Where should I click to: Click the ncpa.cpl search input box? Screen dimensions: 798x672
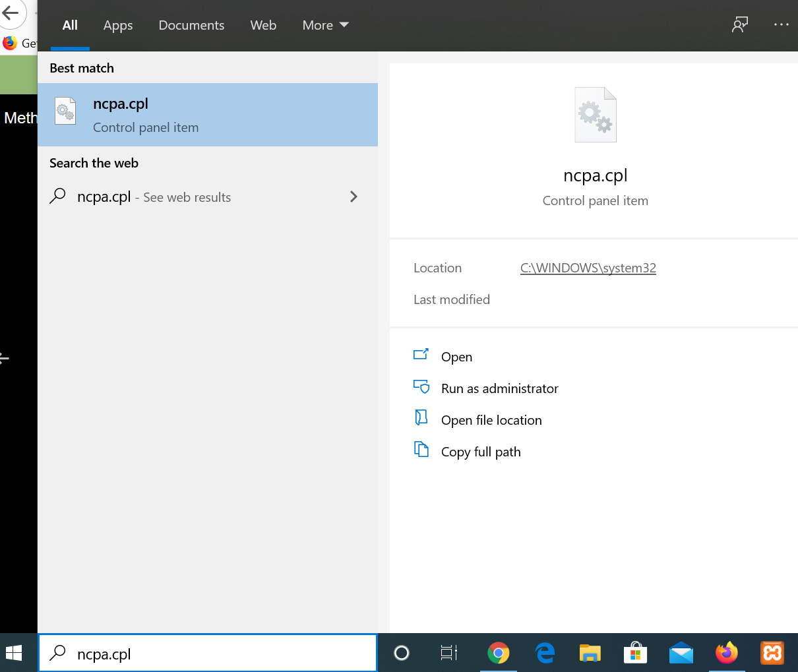pos(218,654)
